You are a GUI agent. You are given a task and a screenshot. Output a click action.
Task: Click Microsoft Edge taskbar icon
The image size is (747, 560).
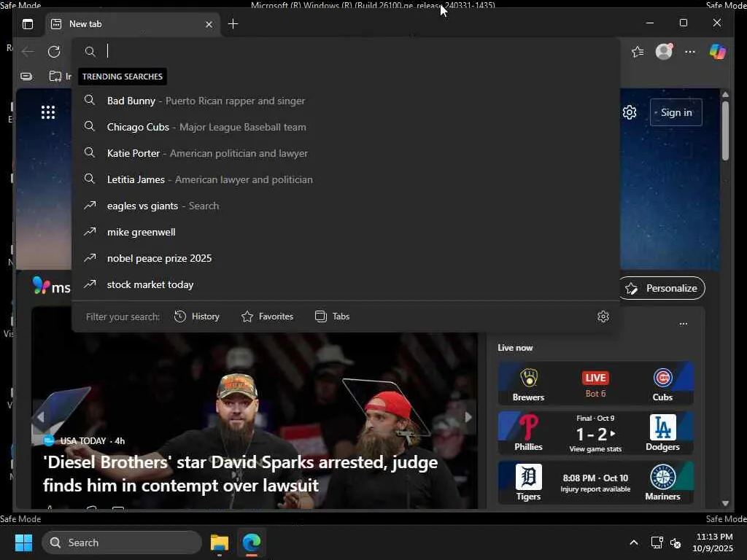click(x=252, y=542)
